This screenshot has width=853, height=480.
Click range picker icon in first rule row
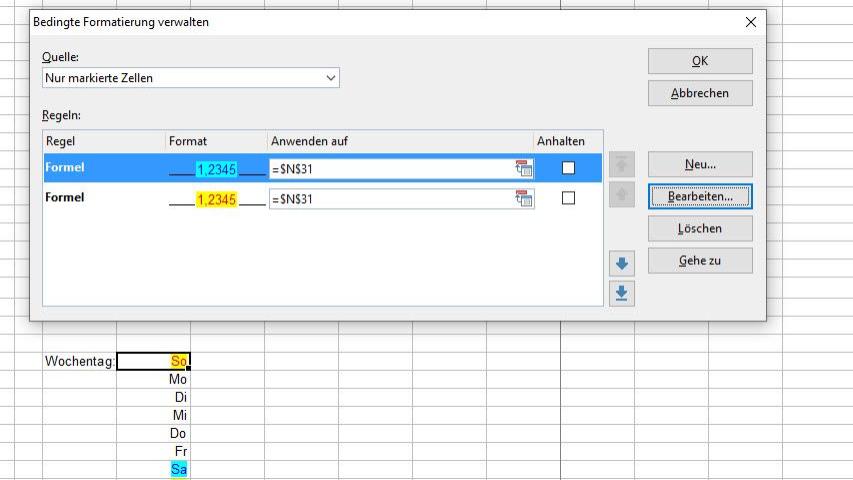coord(524,169)
